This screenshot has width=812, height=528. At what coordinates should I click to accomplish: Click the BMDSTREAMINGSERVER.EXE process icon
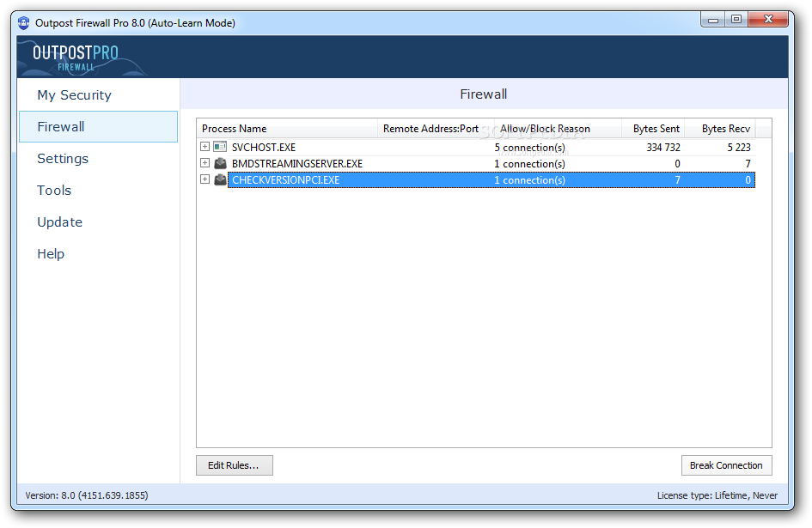218,163
